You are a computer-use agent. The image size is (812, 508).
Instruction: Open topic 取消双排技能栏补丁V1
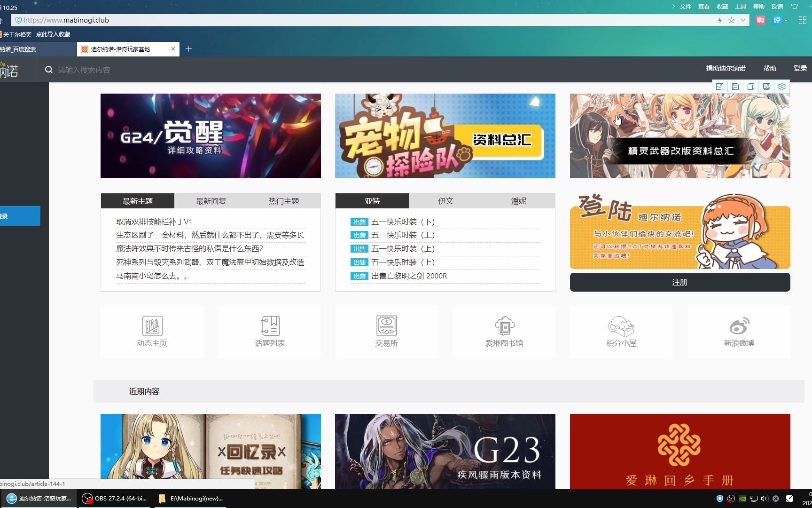[154, 222]
